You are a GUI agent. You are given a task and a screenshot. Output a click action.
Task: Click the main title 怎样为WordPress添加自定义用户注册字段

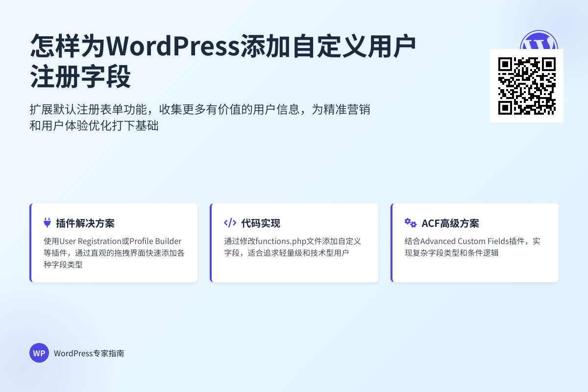click(x=223, y=61)
